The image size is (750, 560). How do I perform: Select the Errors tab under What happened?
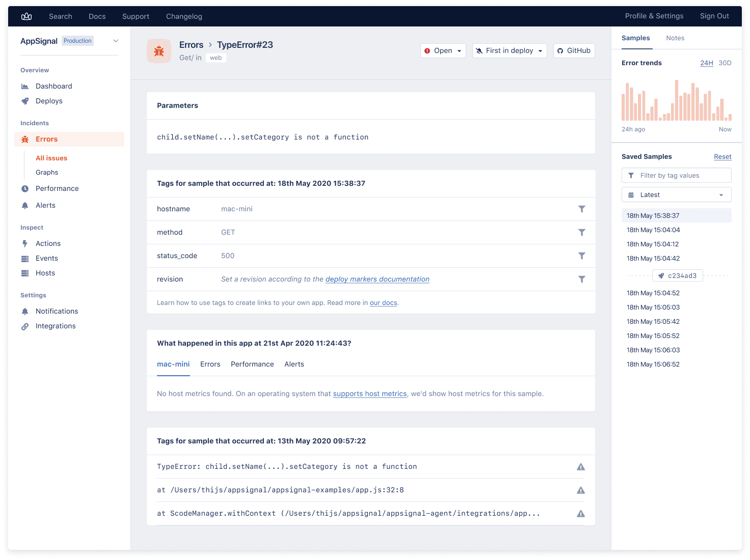(210, 365)
